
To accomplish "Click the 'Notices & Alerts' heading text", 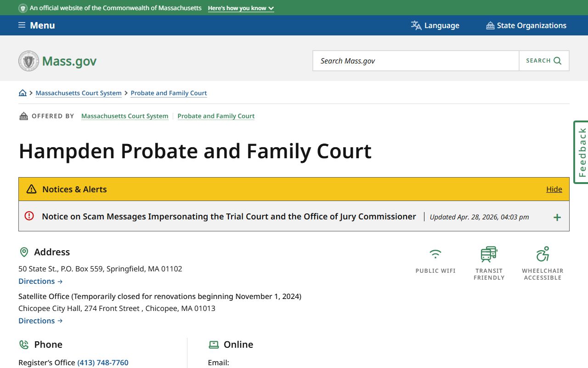I will tap(74, 189).
